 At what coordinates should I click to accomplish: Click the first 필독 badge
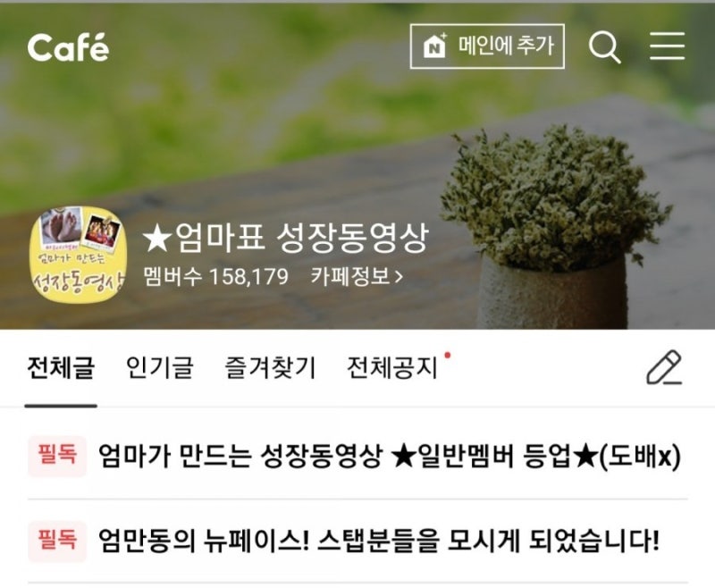tap(57, 456)
